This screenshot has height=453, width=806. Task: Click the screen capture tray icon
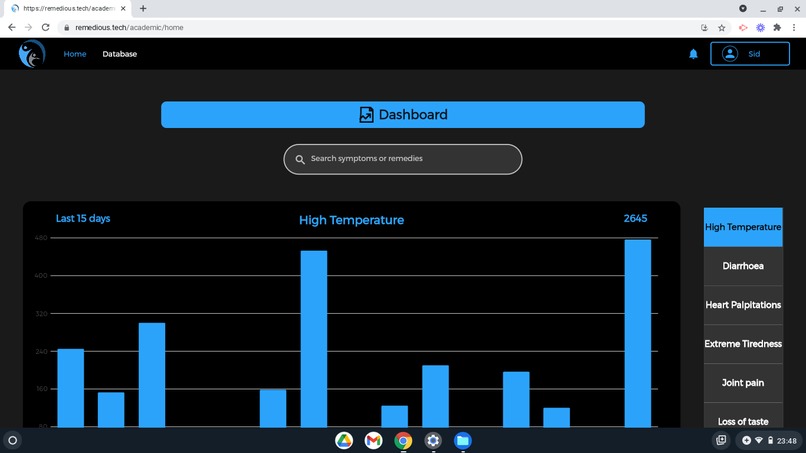point(721,440)
